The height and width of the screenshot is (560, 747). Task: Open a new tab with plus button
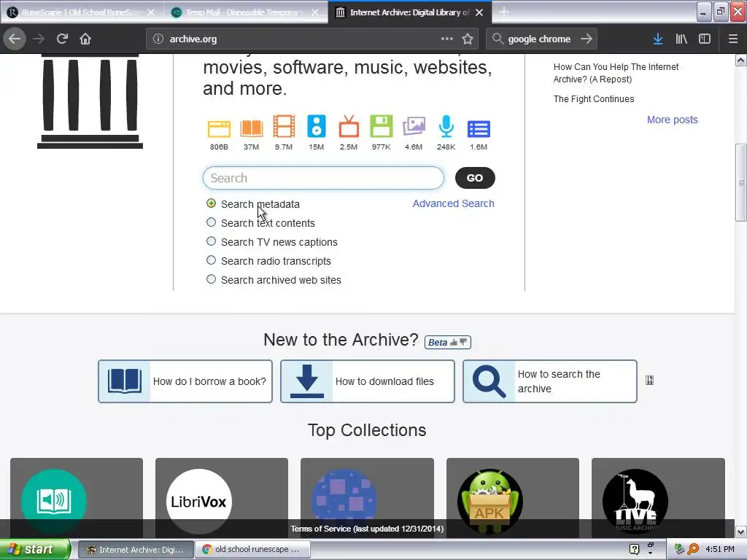pyautogui.click(x=504, y=12)
